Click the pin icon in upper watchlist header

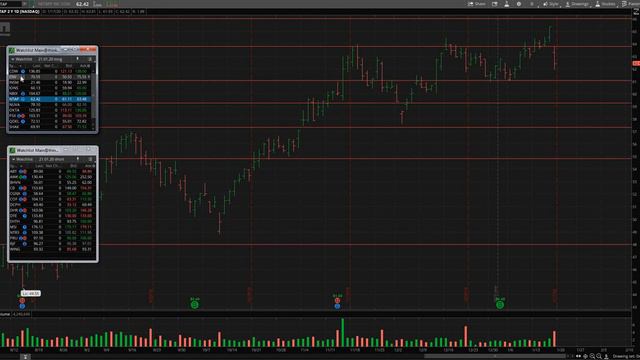pos(78,59)
